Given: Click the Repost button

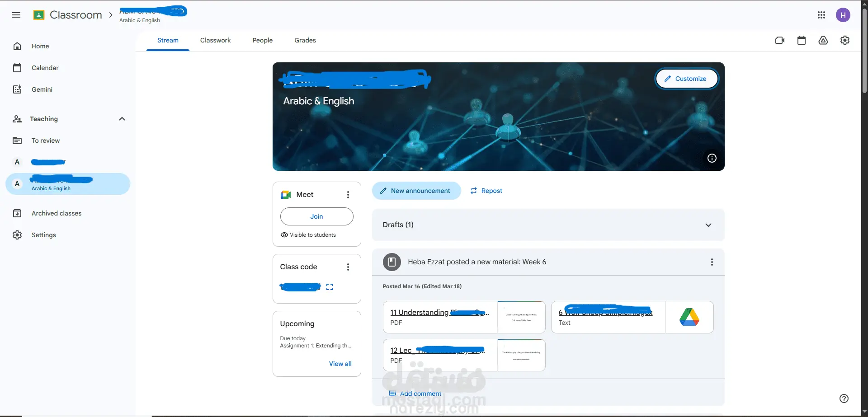Looking at the screenshot, I should click(x=486, y=191).
